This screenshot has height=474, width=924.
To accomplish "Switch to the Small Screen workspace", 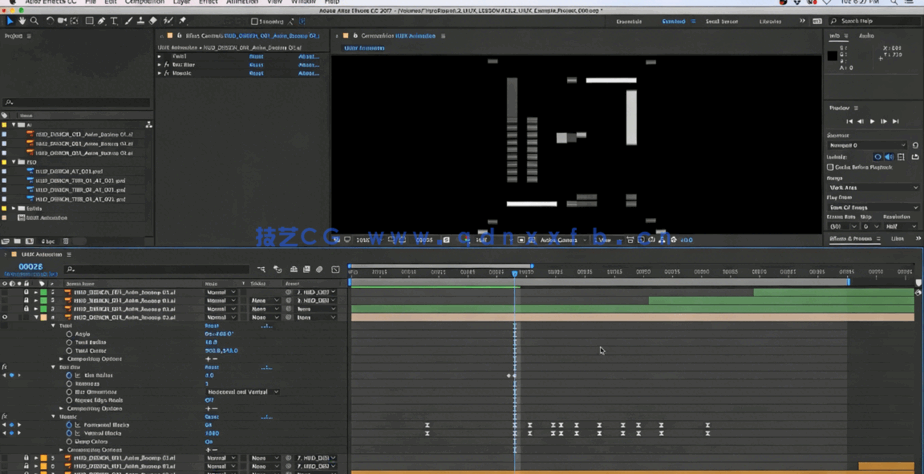I will [x=721, y=21].
